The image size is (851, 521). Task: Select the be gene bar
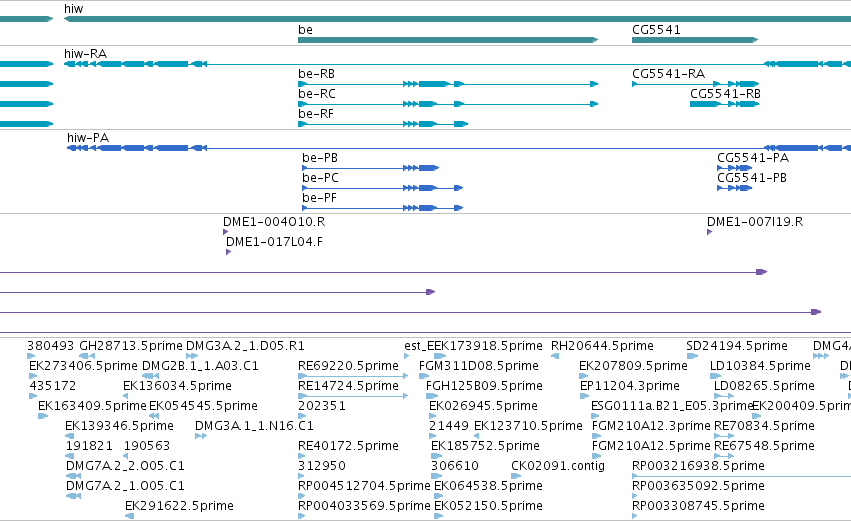448,40
